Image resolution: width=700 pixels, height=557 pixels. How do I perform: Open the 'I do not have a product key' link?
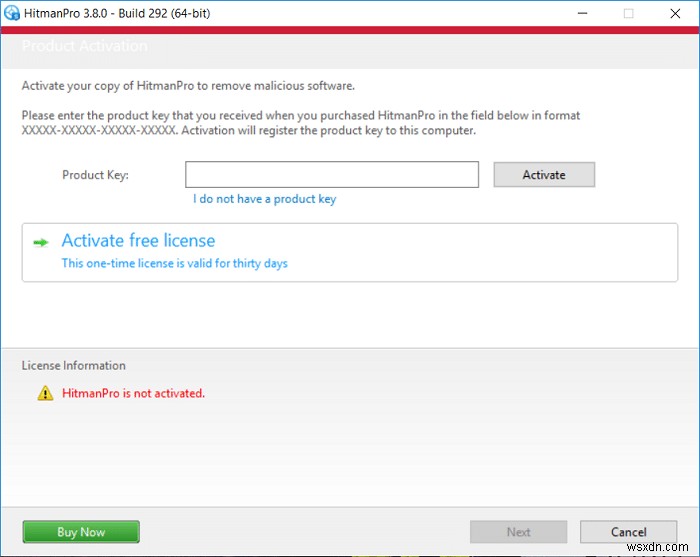pyautogui.click(x=264, y=199)
